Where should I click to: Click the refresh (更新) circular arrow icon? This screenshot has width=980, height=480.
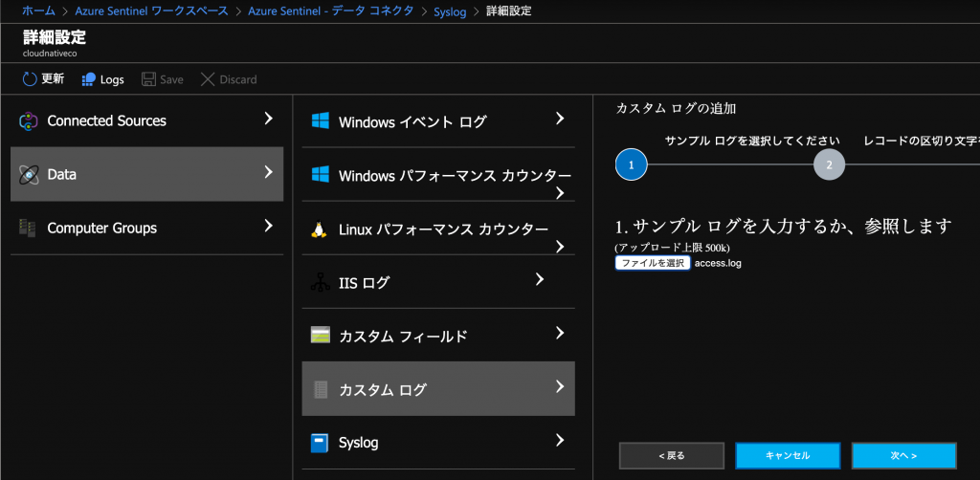30,79
